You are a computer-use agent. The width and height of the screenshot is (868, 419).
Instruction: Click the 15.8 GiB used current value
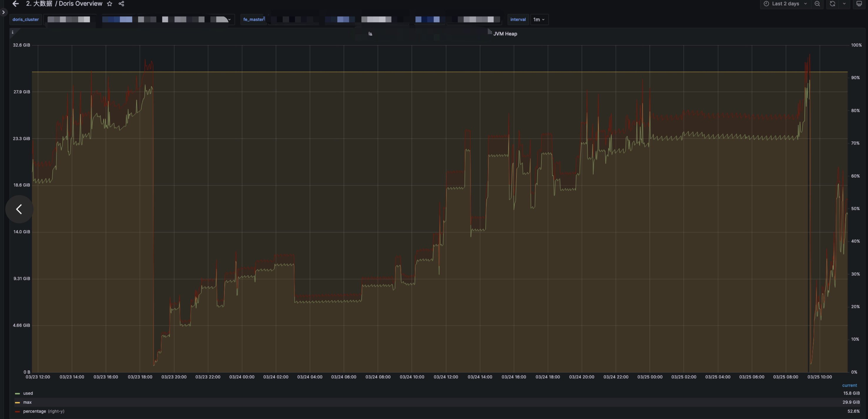click(x=851, y=393)
